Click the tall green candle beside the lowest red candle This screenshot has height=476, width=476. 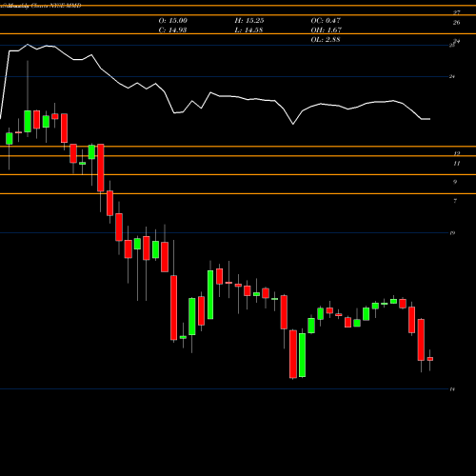(302, 355)
